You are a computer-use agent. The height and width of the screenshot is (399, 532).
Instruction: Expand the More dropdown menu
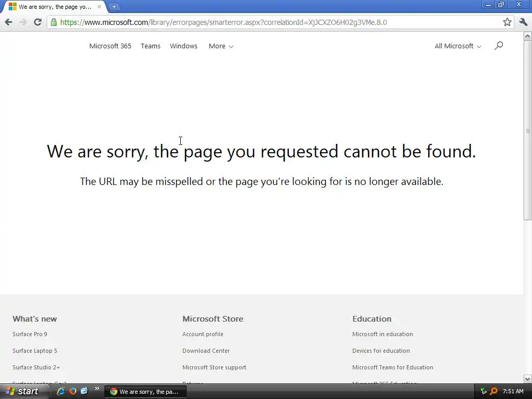pyautogui.click(x=221, y=46)
